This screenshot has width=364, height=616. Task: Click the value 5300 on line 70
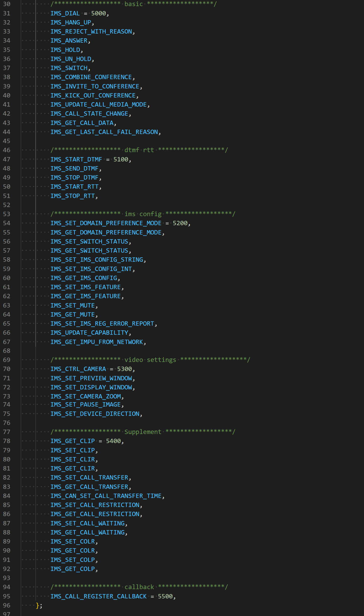(x=125, y=369)
